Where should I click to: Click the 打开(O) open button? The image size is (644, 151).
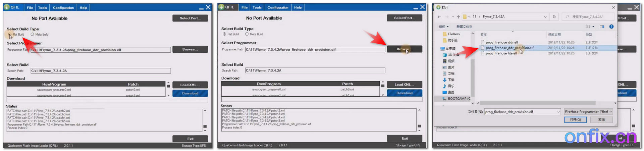point(575,120)
